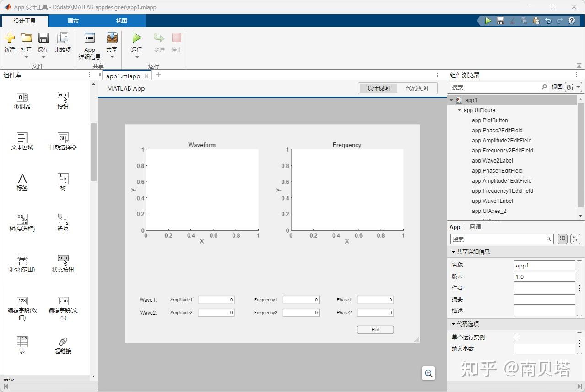585x392 pixels.
Task: Open the 回调 tab in the App panel
Action: point(475,227)
